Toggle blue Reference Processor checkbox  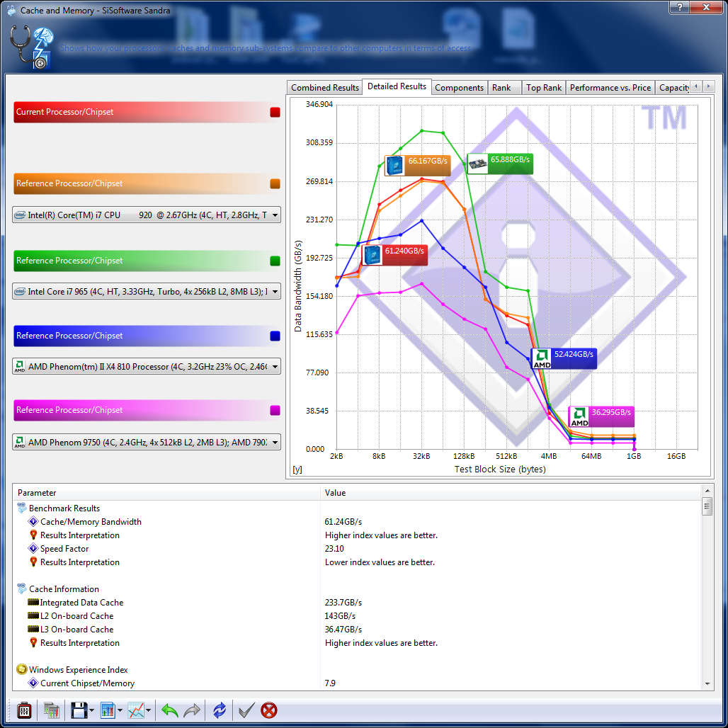point(275,336)
